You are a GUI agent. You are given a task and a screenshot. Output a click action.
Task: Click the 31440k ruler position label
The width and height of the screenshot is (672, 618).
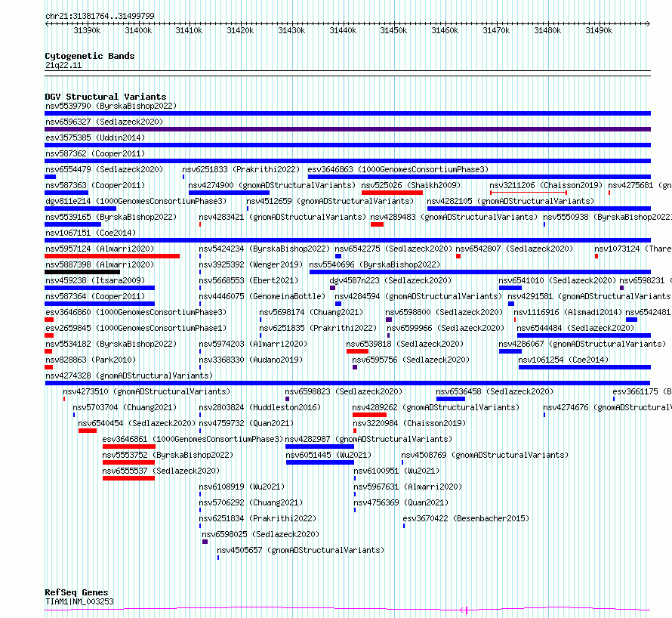(x=343, y=30)
